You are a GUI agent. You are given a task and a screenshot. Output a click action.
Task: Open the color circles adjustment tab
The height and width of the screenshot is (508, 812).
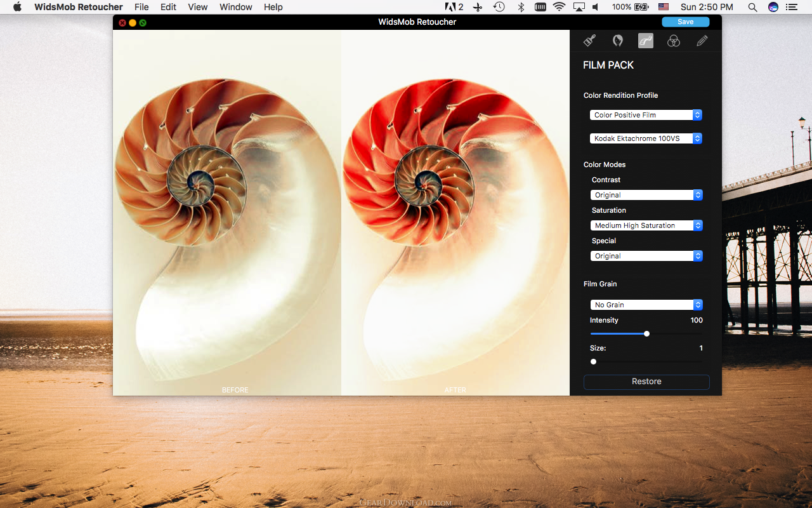pyautogui.click(x=674, y=41)
